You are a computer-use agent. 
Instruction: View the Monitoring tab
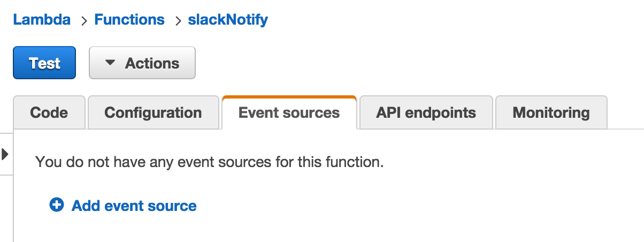tap(551, 113)
